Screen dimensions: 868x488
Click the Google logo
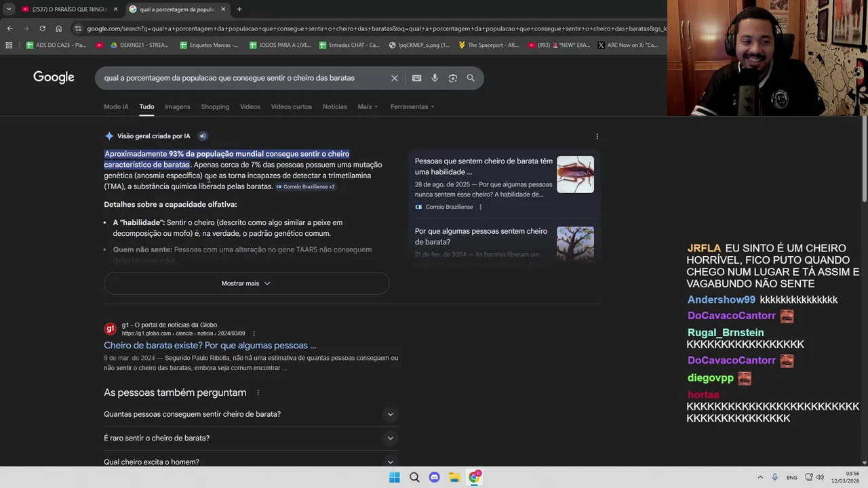(54, 77)
